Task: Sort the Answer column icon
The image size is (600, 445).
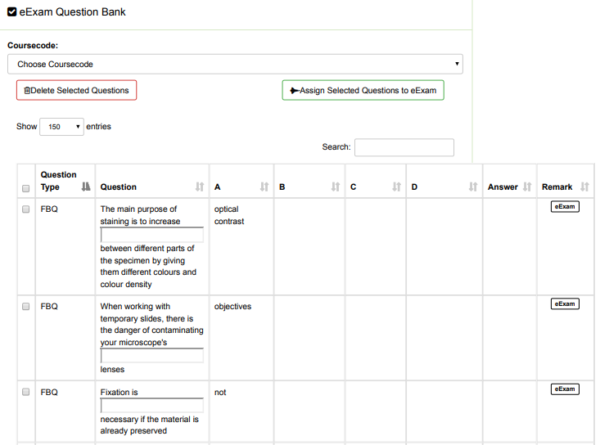Action: [x=528, y=187]
